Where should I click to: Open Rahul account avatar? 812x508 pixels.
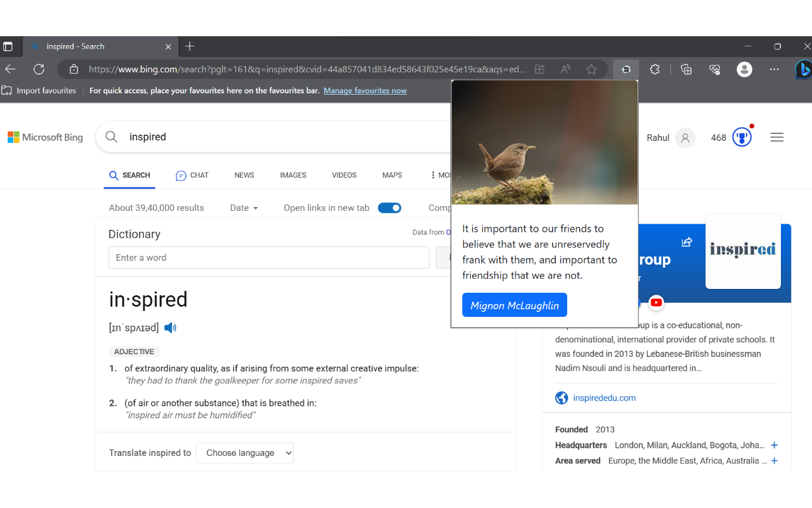685,138
